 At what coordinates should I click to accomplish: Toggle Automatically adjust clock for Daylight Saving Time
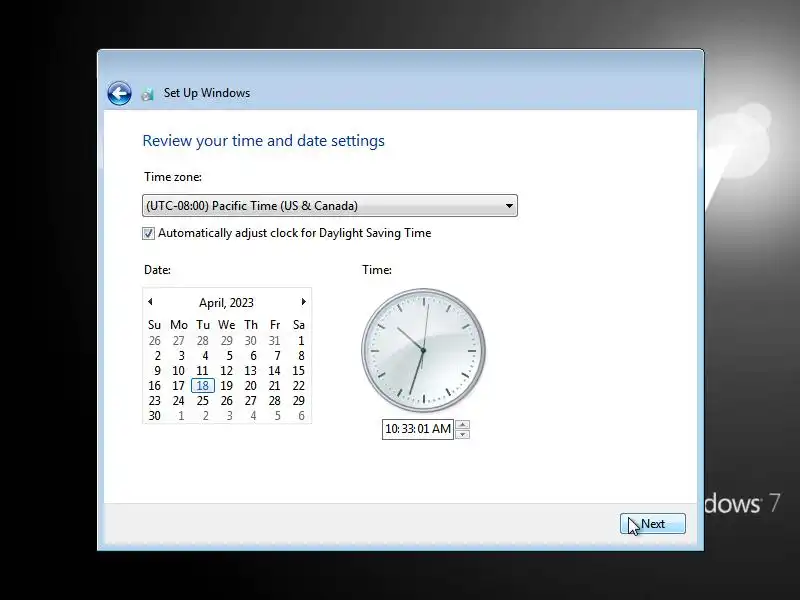pos(148,233)
